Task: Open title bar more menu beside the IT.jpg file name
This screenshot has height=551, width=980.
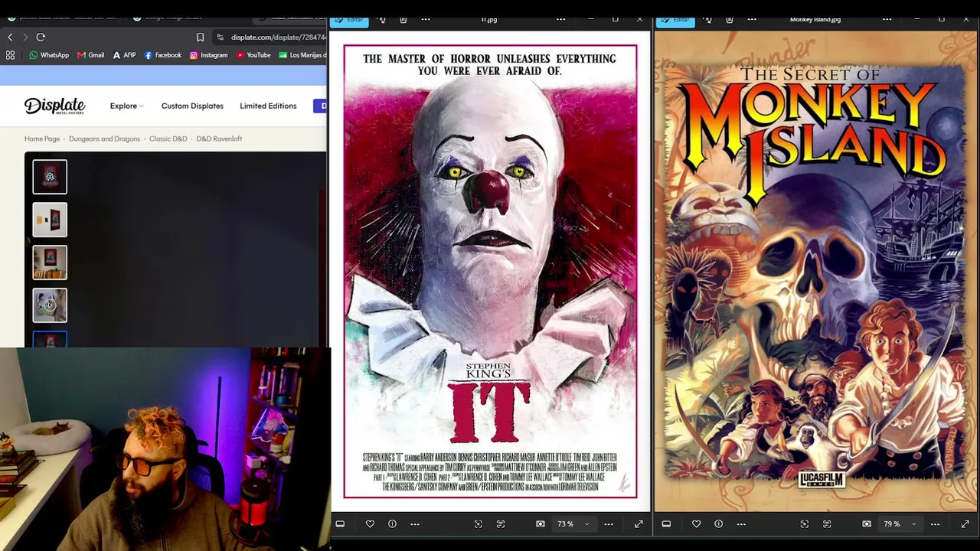Action: (x=560, y=19)
